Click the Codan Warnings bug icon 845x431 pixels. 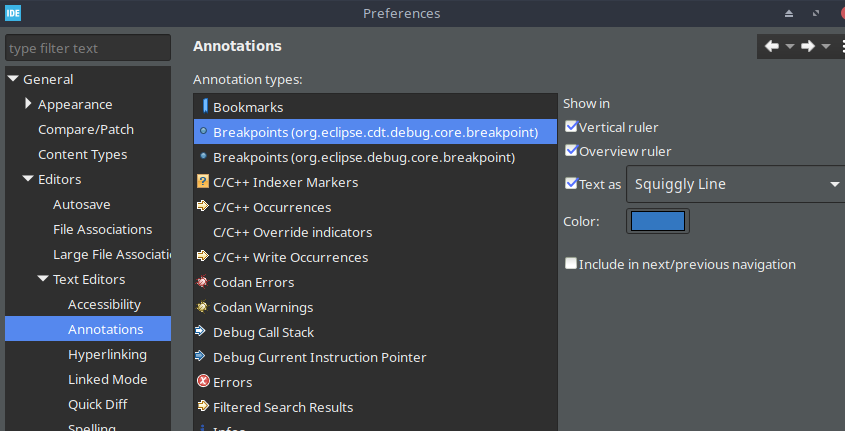click(203, 307)
